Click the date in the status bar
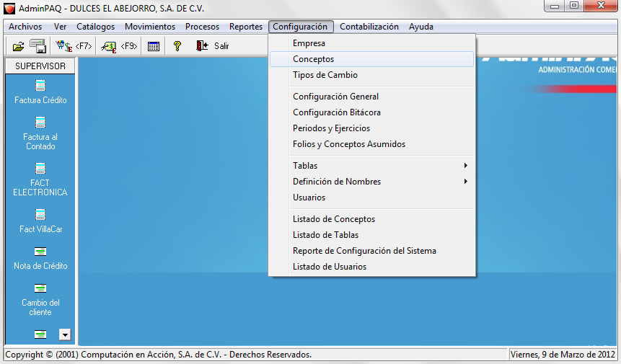The image size is (621, 364). pos(563,355)
